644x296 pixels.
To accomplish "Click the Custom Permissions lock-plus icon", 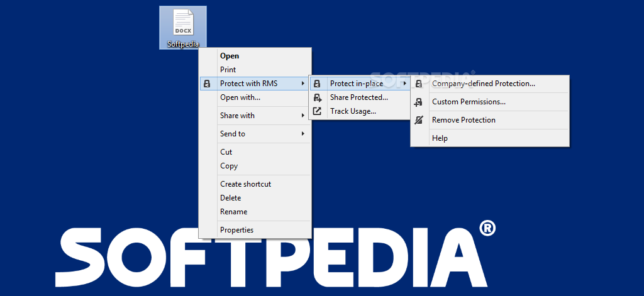I will [418, 102].
